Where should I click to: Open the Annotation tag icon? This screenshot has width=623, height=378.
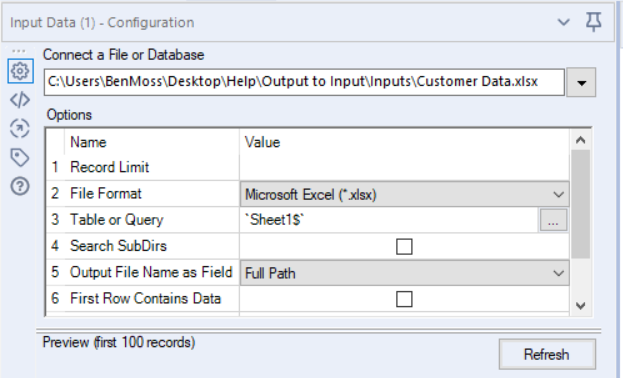click(x=20, y=157)
